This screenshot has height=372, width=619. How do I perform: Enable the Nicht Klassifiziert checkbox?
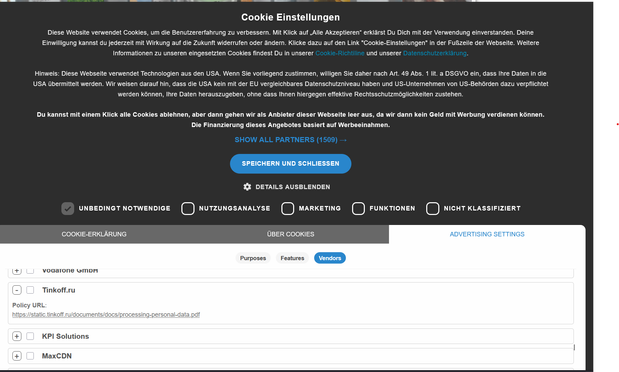point(432,209)
